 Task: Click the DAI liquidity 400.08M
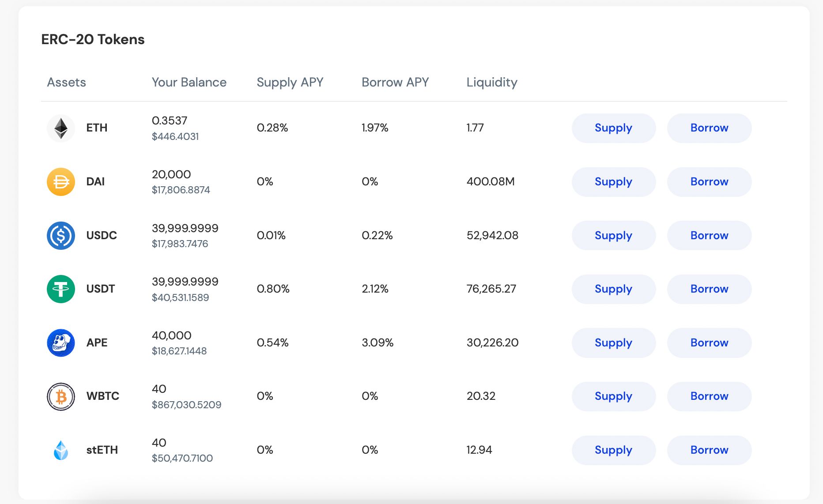(491, 182)
